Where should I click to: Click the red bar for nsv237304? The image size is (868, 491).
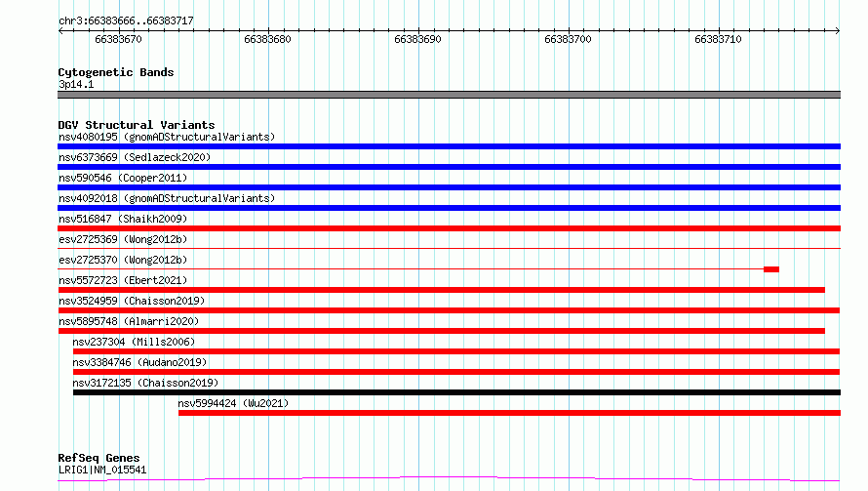coord(456,351)
